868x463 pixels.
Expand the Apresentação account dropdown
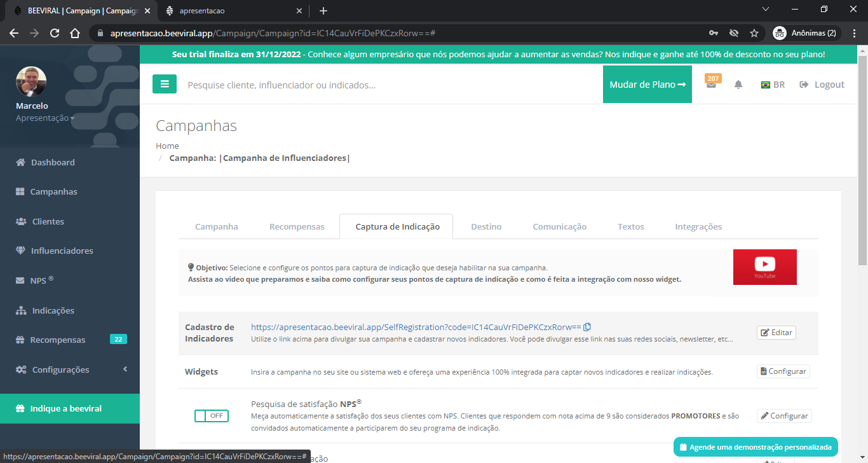click(44, 118)
